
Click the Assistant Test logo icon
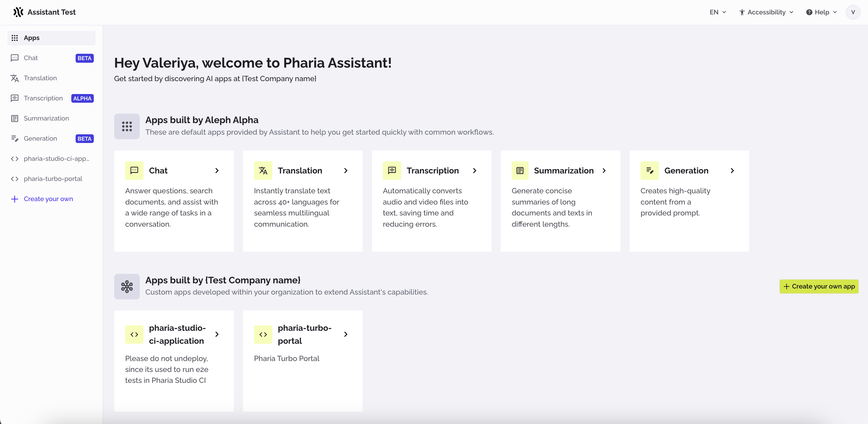18,12
